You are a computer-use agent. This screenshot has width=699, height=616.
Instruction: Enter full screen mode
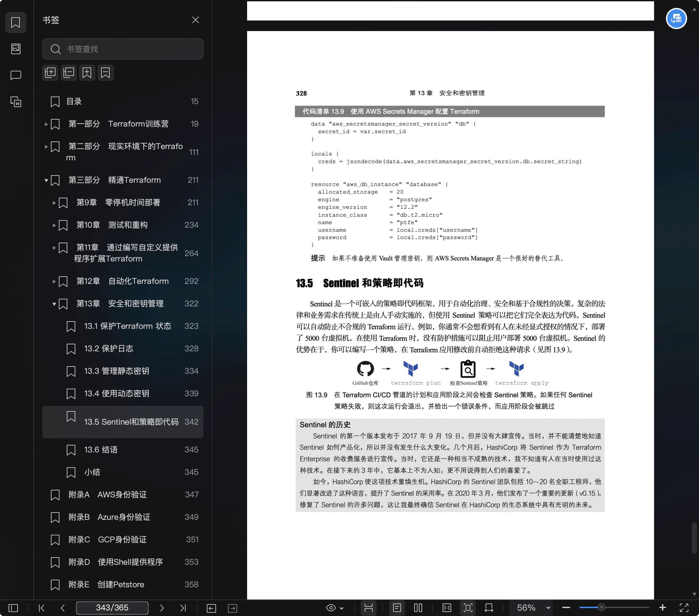[x=684, y=608]
